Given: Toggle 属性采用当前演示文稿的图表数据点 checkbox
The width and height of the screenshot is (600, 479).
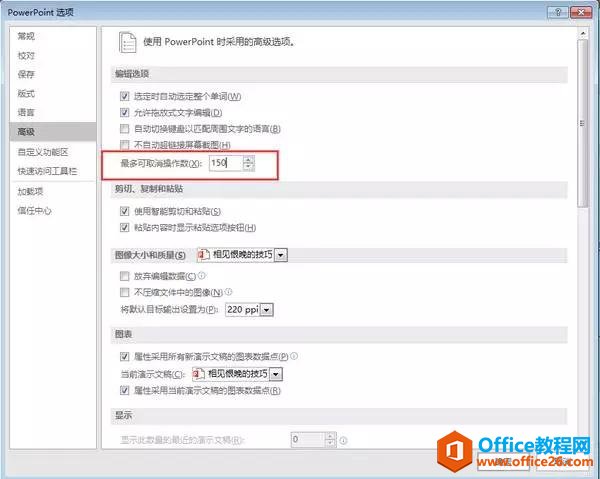Looking at the screenshot, I should tap(124, 391).
